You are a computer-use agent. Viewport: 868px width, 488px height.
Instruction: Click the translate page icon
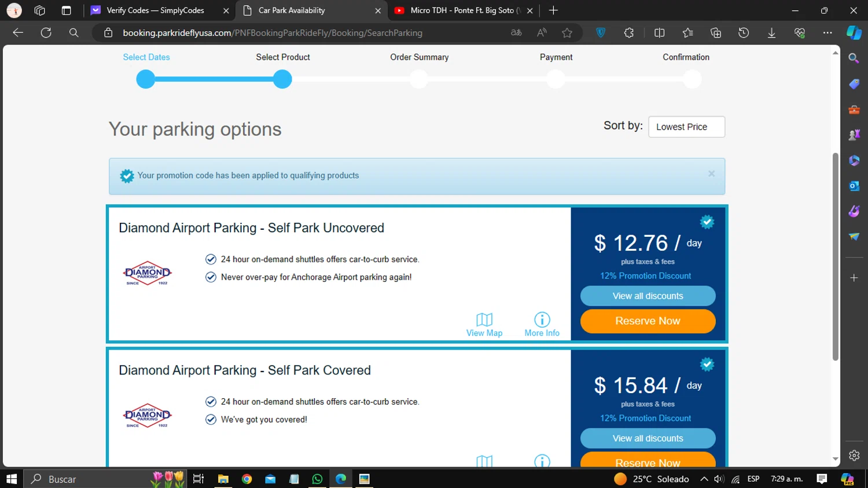(516, 33)
